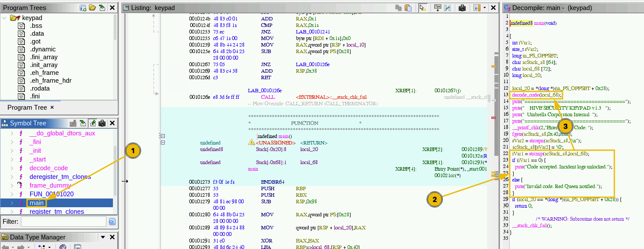
Task: Open Symbol Tree filter options icon
Action: 112,222
